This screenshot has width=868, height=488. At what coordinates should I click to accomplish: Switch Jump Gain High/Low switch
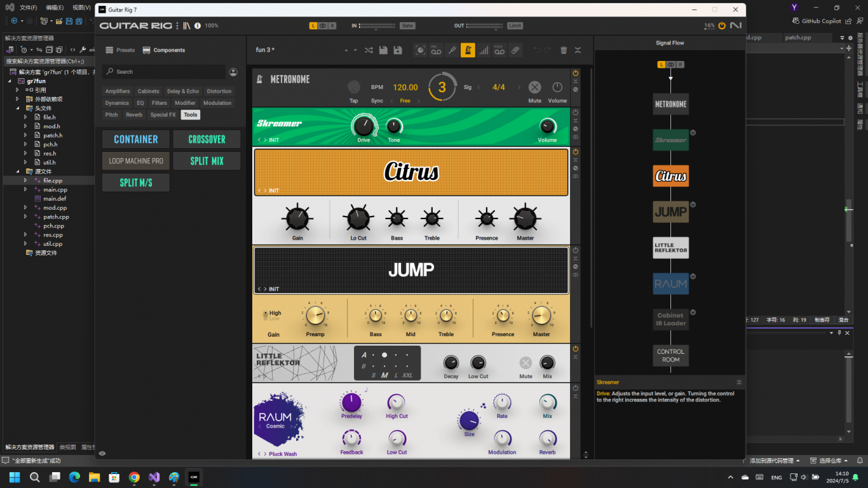point(266,315)
